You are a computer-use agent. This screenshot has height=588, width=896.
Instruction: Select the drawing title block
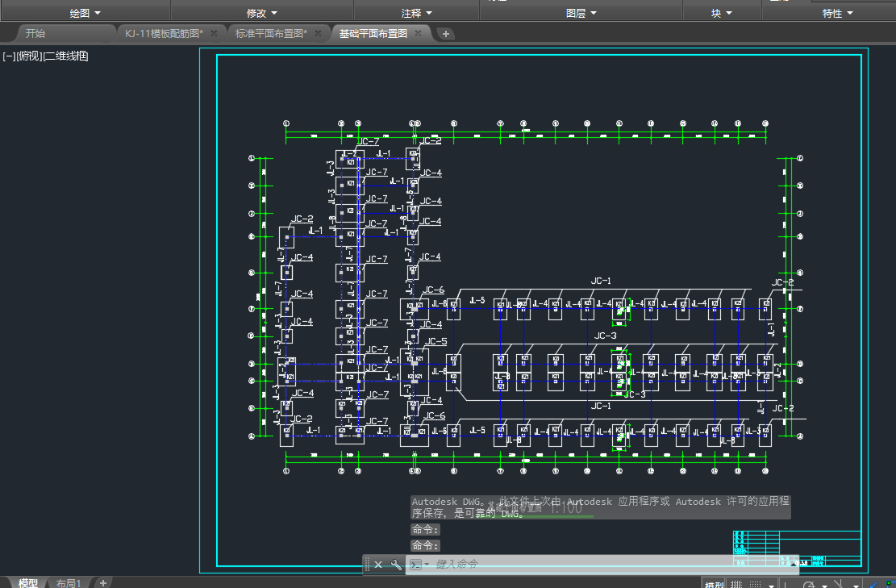(797, 548)
